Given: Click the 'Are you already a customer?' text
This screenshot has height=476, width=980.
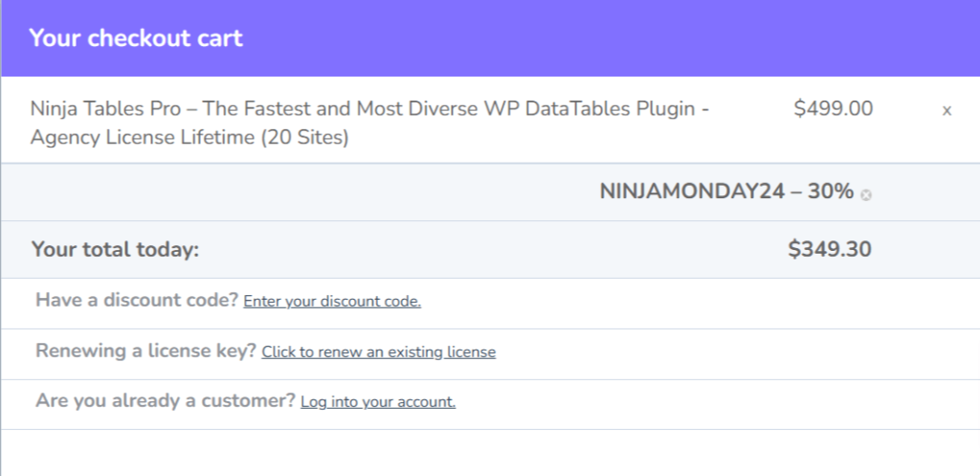Looking at the screenshot, I should (166, 401).
